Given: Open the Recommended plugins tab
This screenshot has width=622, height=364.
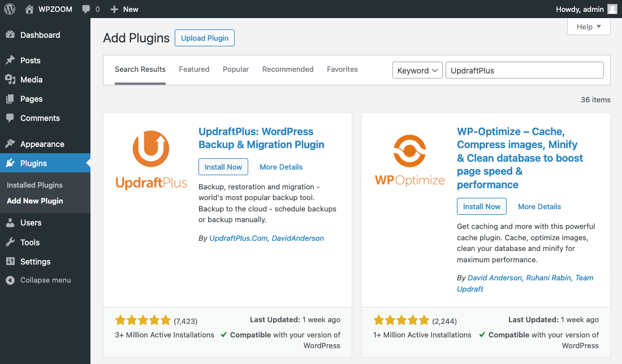Looking at the screenshot, I should click(288, 70).
